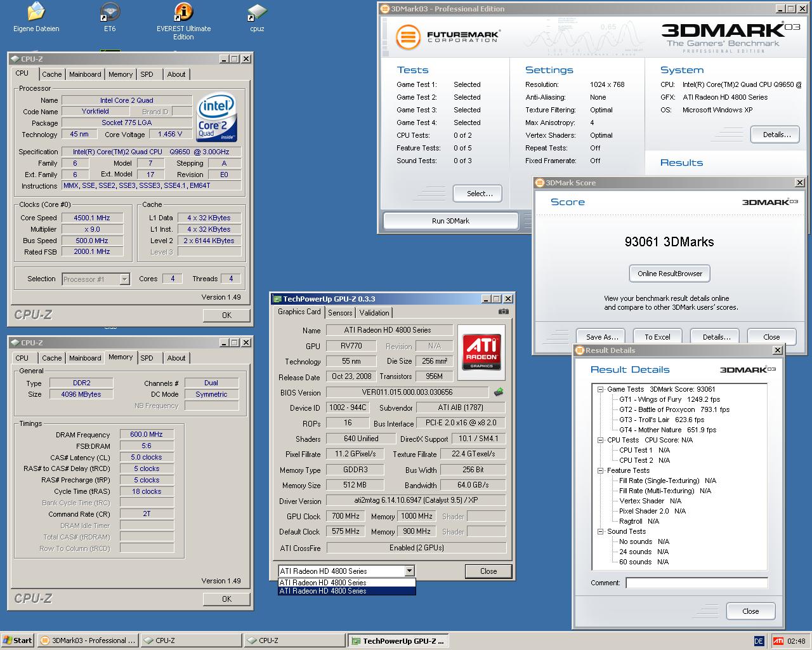This screenshot has width=812, height=650.
Task: Click the Futuremark Corporation logo
Action: click(447, 37)
